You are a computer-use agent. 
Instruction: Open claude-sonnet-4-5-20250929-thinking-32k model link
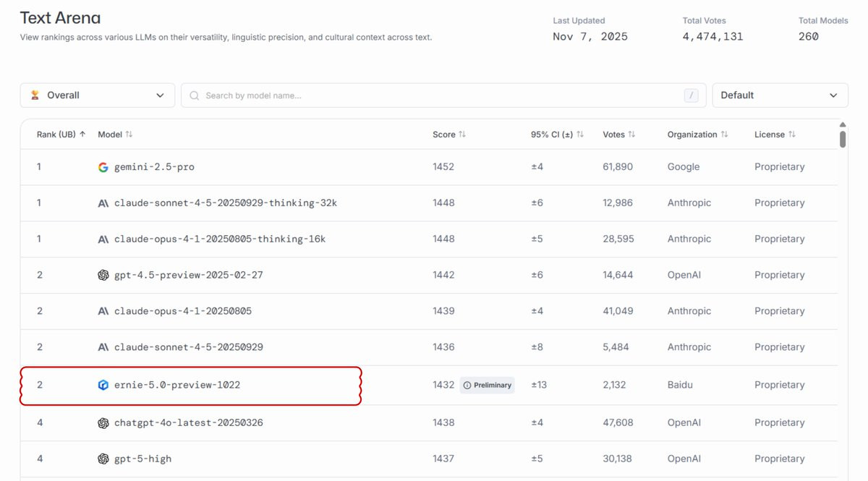[x=226, y=203]
